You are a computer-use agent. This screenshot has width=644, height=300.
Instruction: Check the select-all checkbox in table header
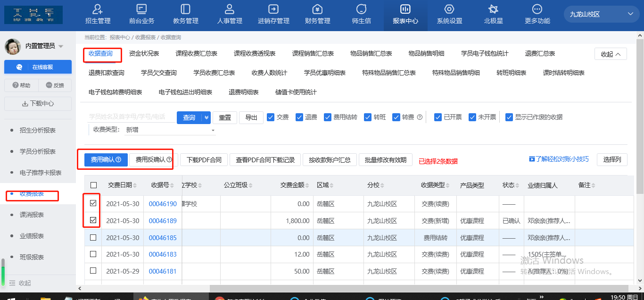pyautogui.click(x=93, y=185)
